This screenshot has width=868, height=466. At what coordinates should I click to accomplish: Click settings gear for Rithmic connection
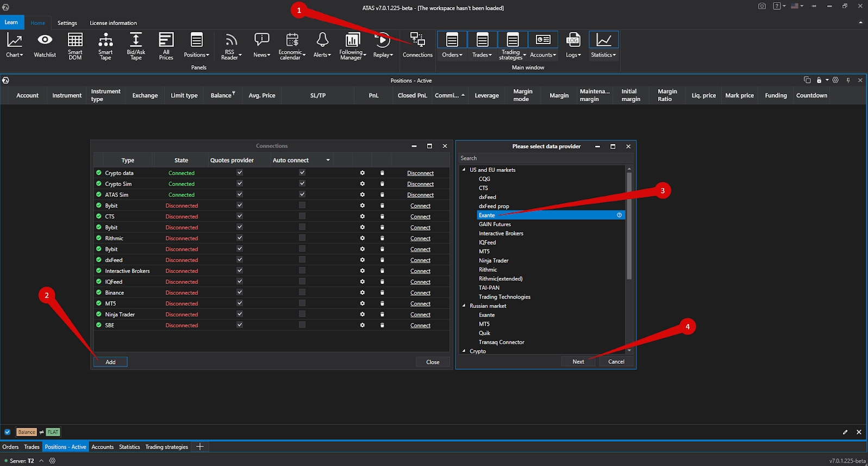pos(363,238)
